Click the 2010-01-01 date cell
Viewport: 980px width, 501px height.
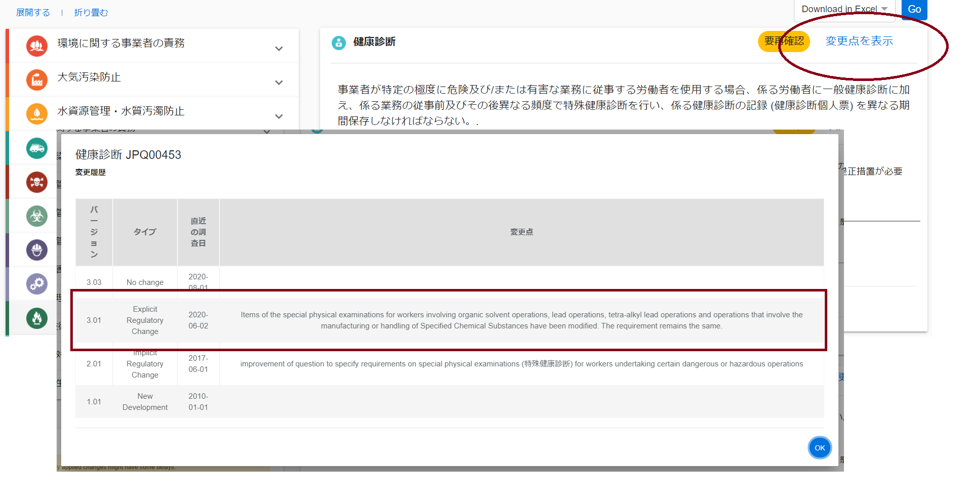pos(198,402)
